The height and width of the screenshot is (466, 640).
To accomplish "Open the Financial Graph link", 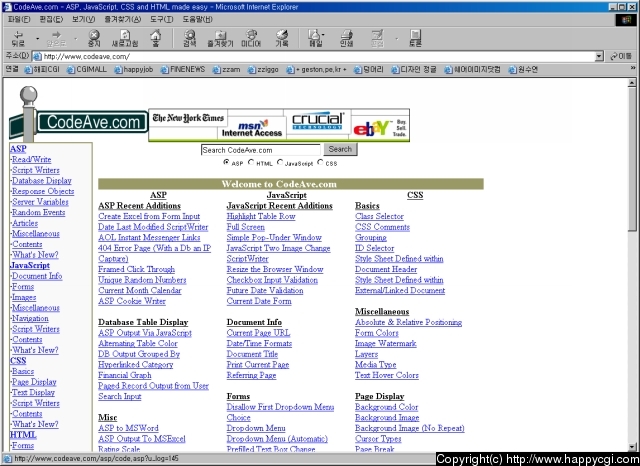I will [x=124, y=375].
